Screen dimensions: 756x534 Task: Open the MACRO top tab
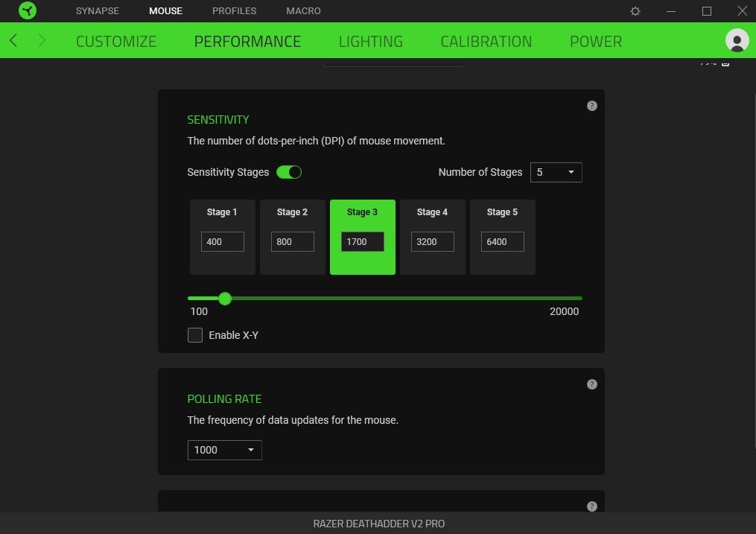point(303,10)
